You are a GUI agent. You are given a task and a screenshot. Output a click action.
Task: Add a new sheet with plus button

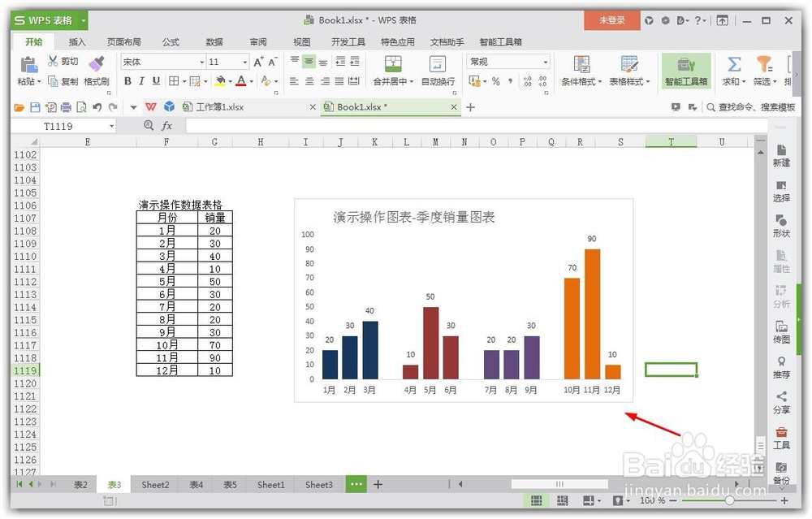click(x=378, y=484)
